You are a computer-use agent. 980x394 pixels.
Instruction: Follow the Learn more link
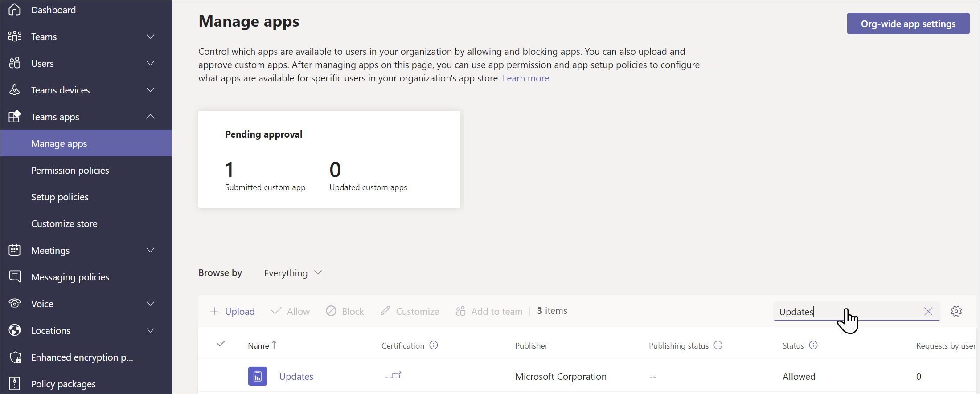pyautogui.click(x=525, y=78)
